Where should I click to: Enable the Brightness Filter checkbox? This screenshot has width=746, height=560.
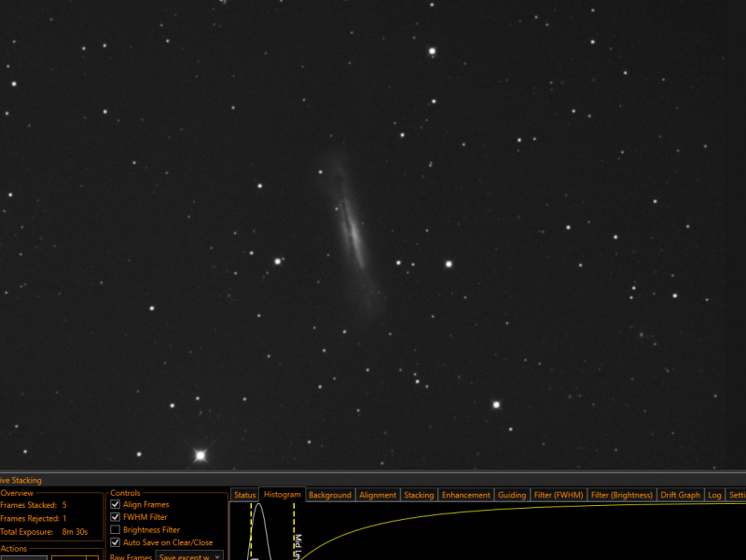(x=115, y=529)
